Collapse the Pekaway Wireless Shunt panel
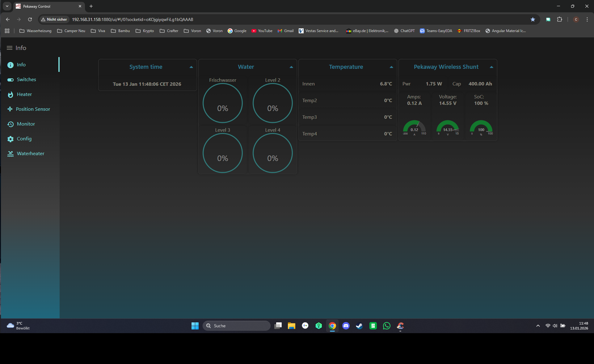Screen dimensions: 594x364 491,67
